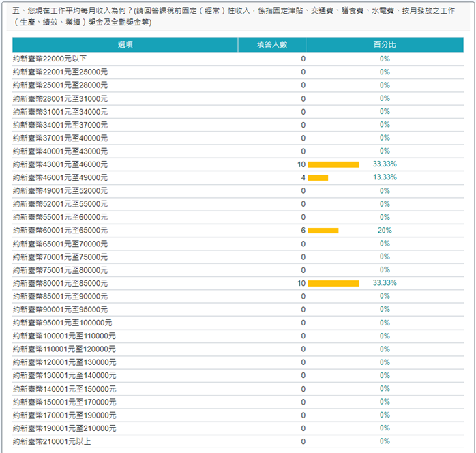This screenshot has width=476, height=453.
Task: Click the orange bar in the 46001元至49000元 row
Action: click(318, 177)
